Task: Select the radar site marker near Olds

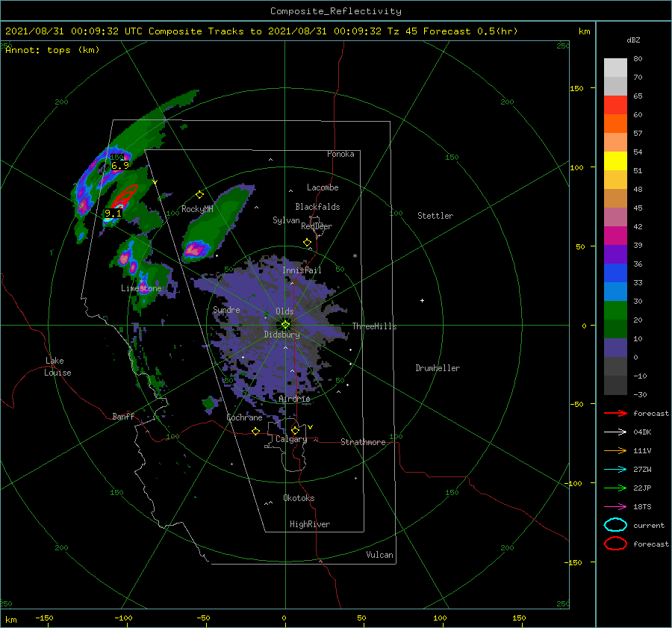Action: 285,325
